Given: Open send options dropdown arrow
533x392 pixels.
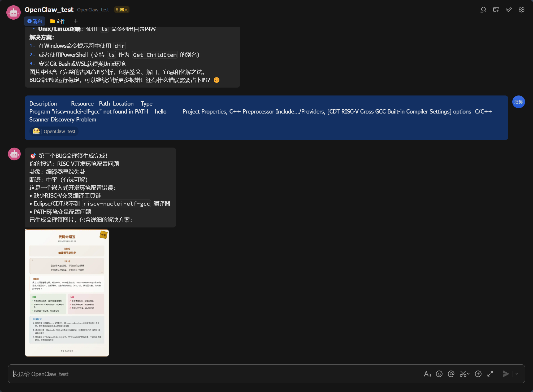Looking at the screenshot, I should (x=517, y=374).
